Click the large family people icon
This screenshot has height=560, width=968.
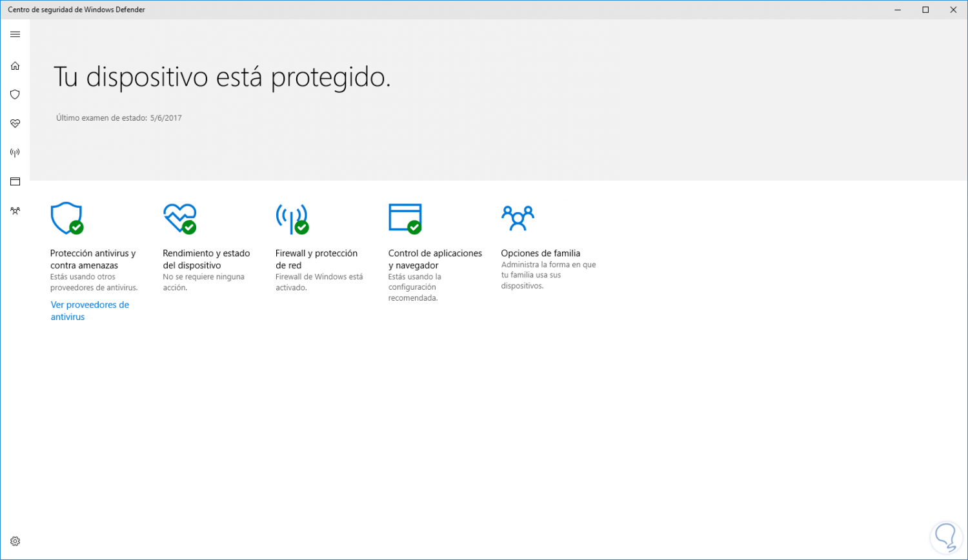518,218
